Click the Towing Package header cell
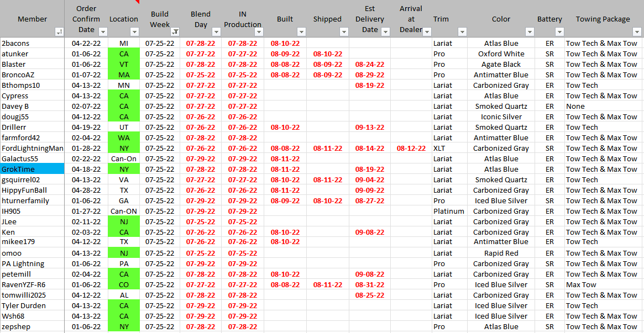 (603, 19)
